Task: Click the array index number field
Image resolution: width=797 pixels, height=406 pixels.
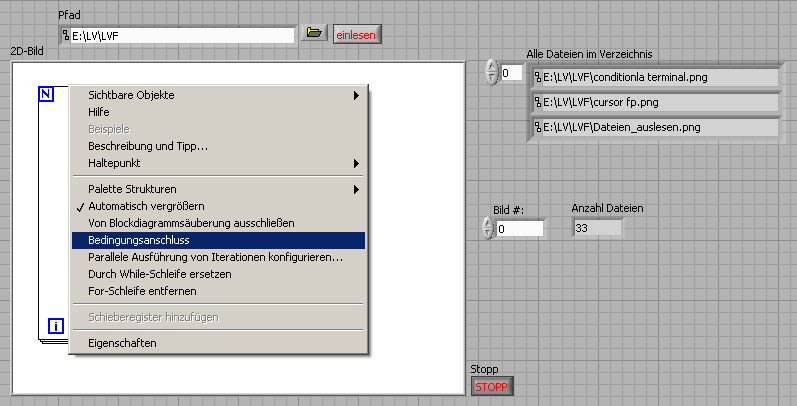Action: click(x=511, y=73)
